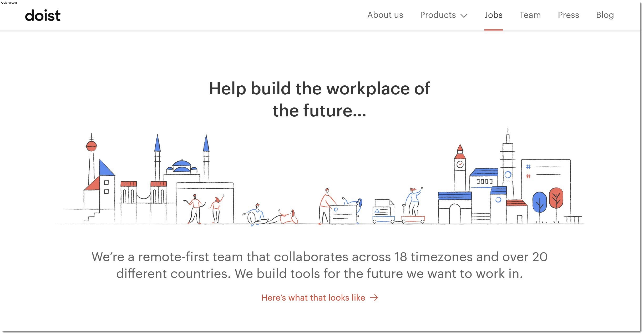Open the Press page
The height and width of the screenshot is (335, 644).
click(x=568, y=15)
